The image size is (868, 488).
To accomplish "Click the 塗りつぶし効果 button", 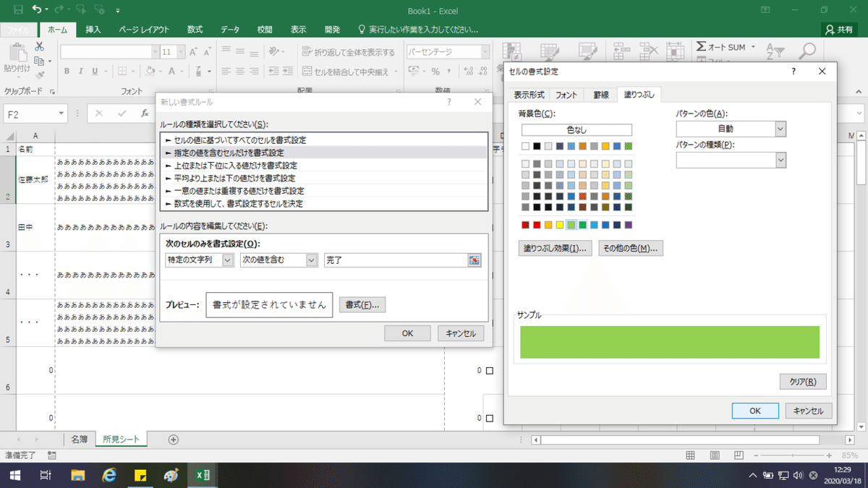I will click(x=556, y=248).
